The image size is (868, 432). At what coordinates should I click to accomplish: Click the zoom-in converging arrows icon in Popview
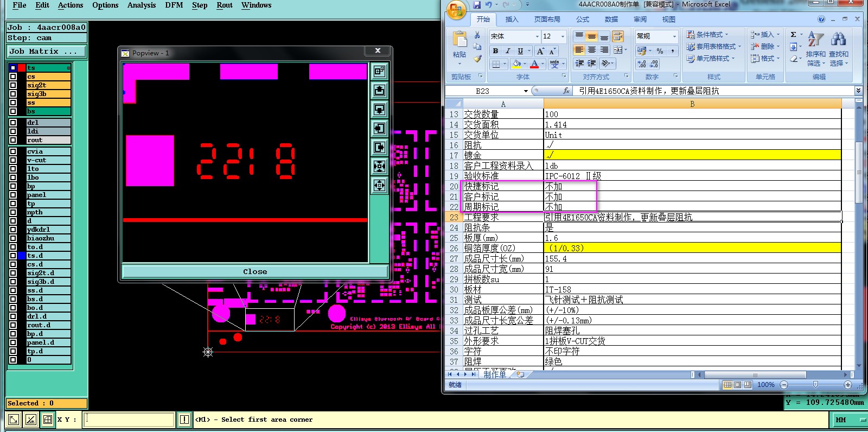click(x=379, y=166)
